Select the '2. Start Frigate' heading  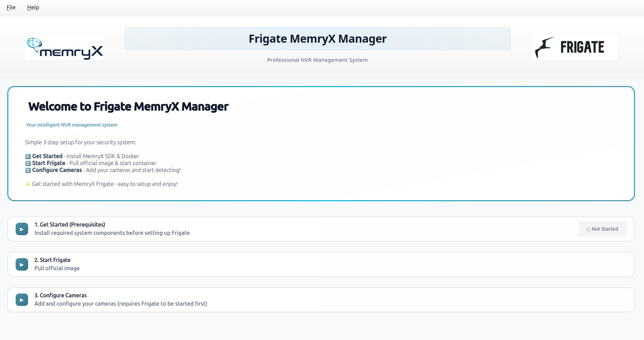52,260
